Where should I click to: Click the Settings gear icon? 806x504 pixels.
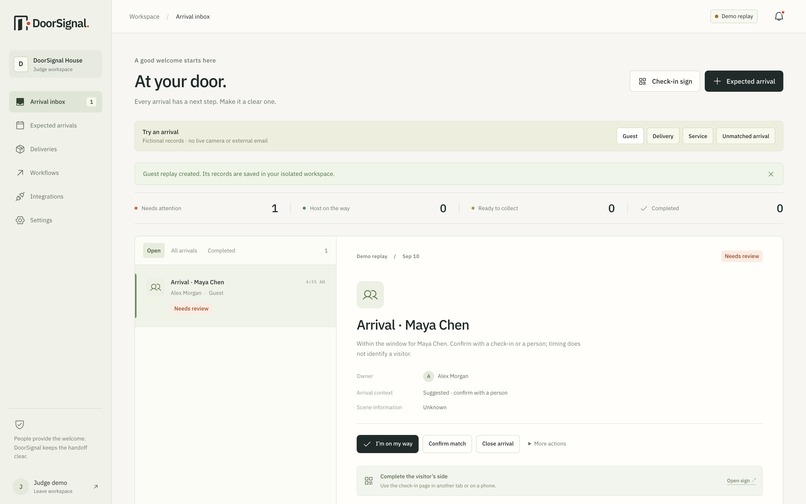(x=20, y=220)
